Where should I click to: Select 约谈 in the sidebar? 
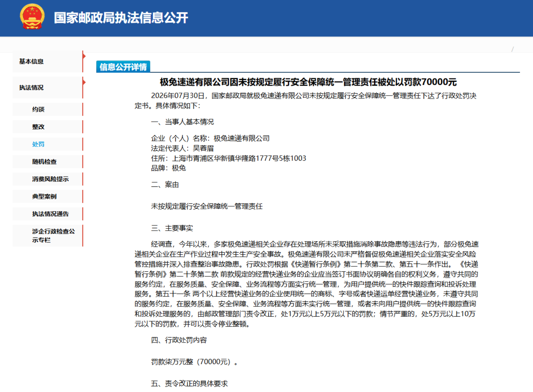(47, 109)
